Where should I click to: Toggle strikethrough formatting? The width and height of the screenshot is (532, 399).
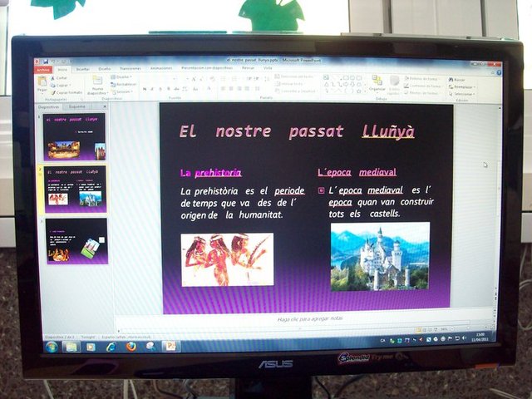point(176,89)
